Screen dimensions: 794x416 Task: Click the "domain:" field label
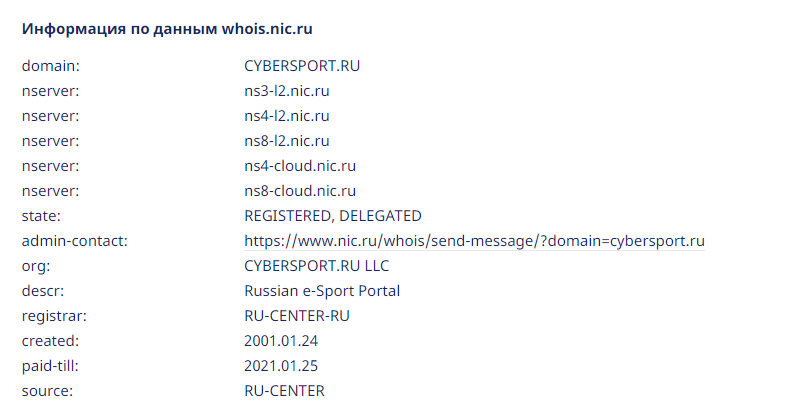tap(50, 66)
